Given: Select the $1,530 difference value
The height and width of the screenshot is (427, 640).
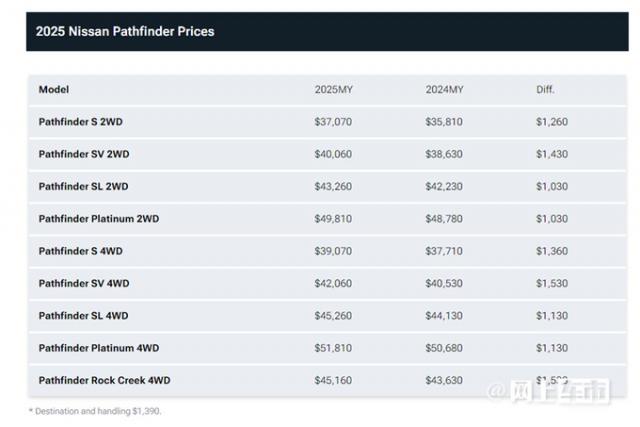Looking at the screenshot, I should tap(552, 283).
